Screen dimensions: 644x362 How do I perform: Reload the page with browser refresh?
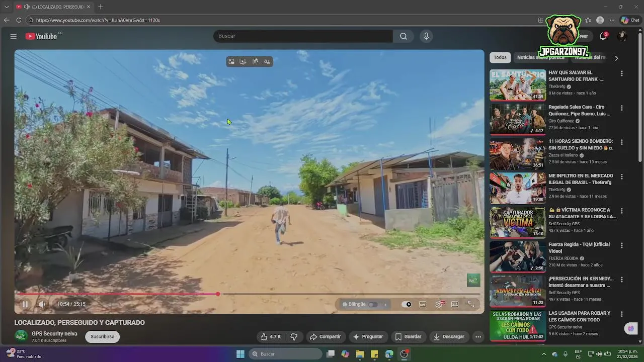(19, 20)
